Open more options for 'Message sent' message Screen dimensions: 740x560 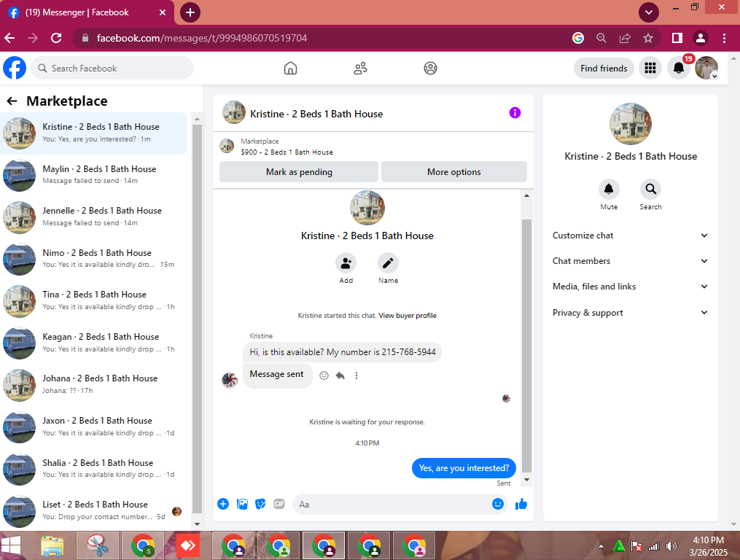(357, 376)
